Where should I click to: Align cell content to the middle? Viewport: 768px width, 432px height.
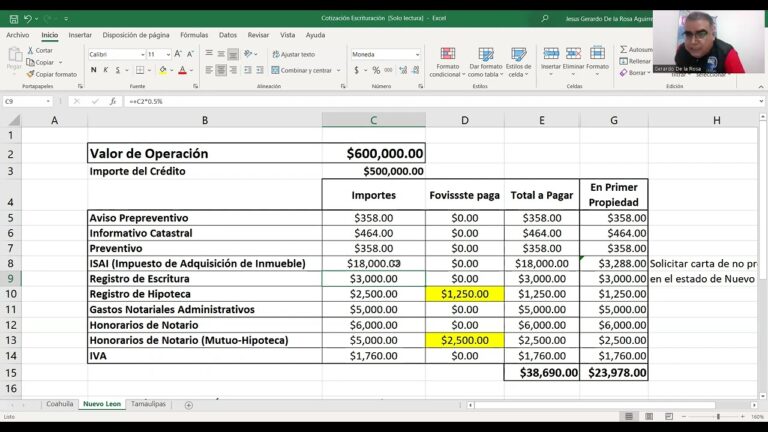tap(221, 54)
